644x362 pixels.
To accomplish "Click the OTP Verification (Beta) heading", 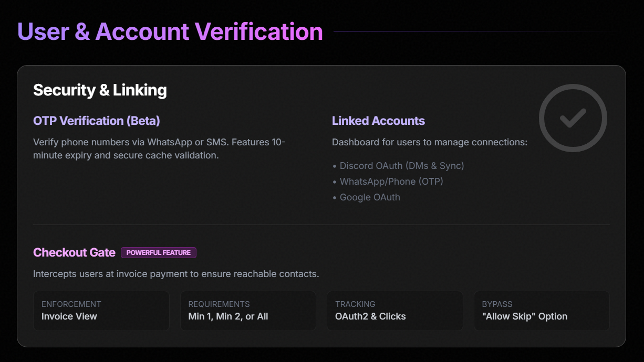I will coord(96,121).
